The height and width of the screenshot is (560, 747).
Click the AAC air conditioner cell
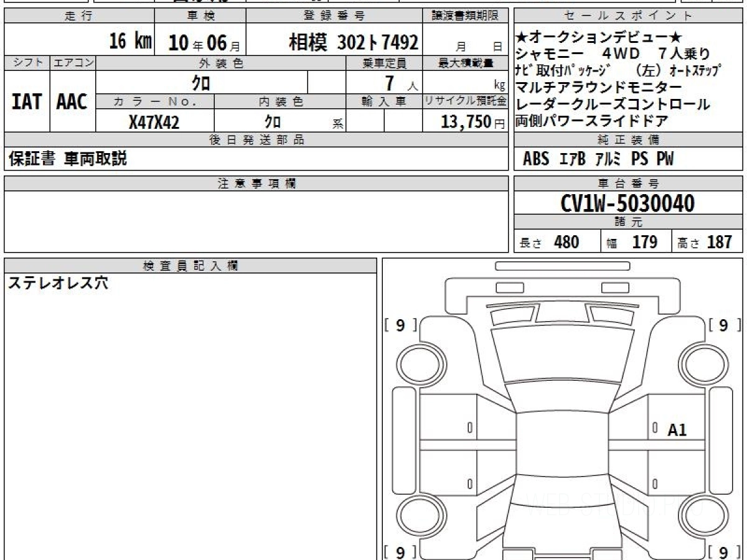pos(72,101)
